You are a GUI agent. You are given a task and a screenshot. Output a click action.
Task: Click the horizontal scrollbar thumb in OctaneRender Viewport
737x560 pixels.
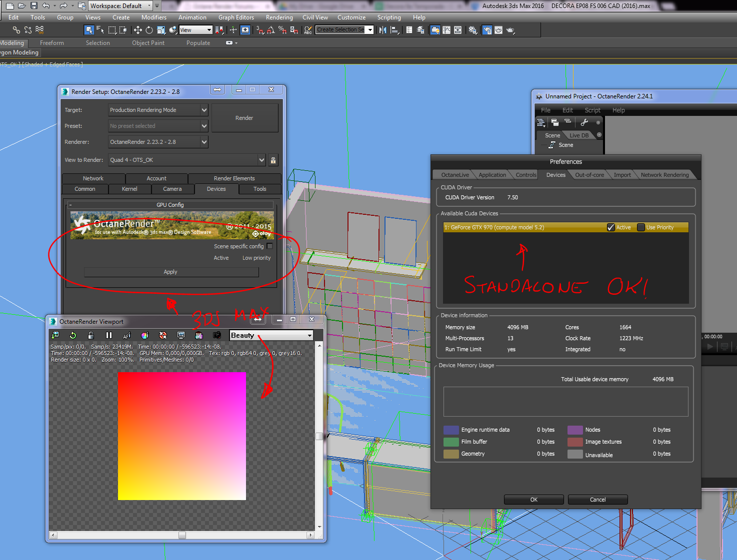(x=182, y=535)
